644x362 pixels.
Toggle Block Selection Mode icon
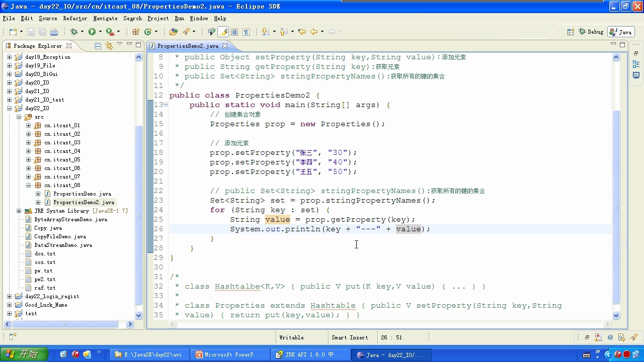[234, 32]
